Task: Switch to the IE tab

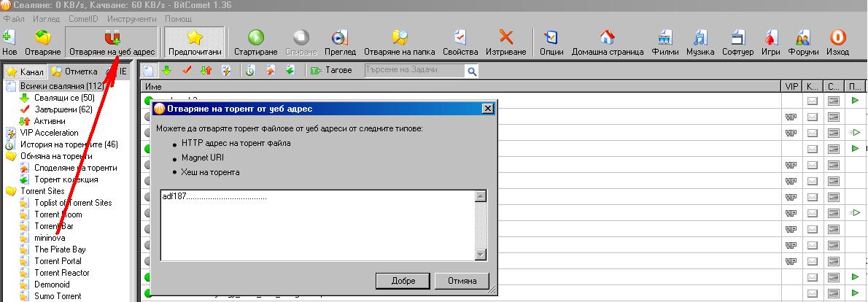Action: [x=117, y=72]
